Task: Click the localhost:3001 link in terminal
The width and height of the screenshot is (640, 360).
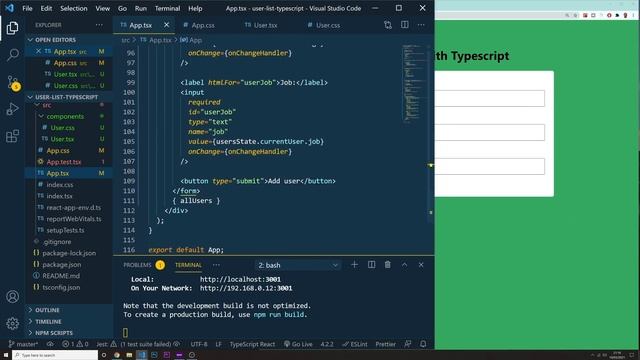Action: (240, 280)
